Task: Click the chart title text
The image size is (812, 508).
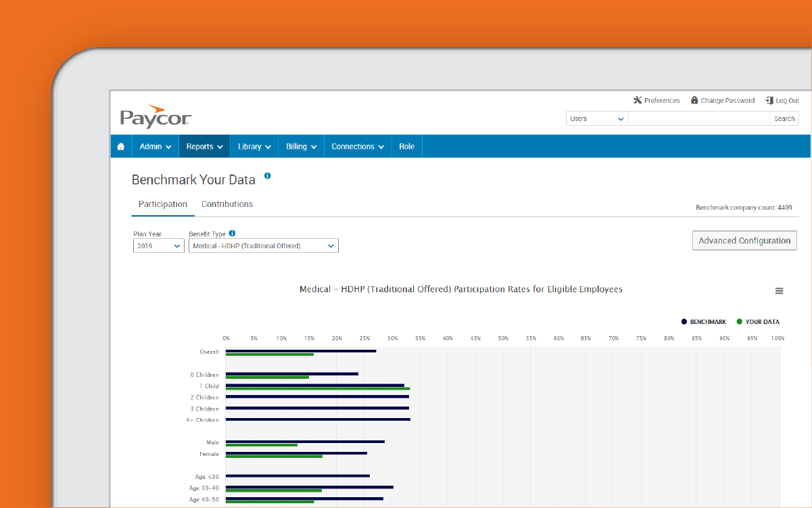Action: coord(461,289)
